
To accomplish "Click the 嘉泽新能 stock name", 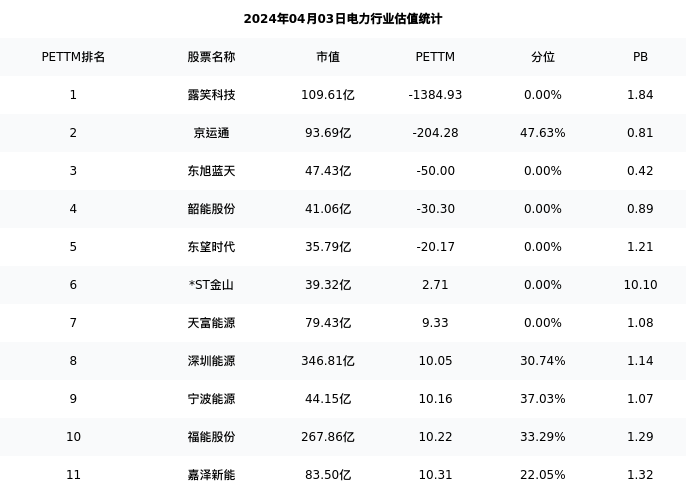I will 211,475.
